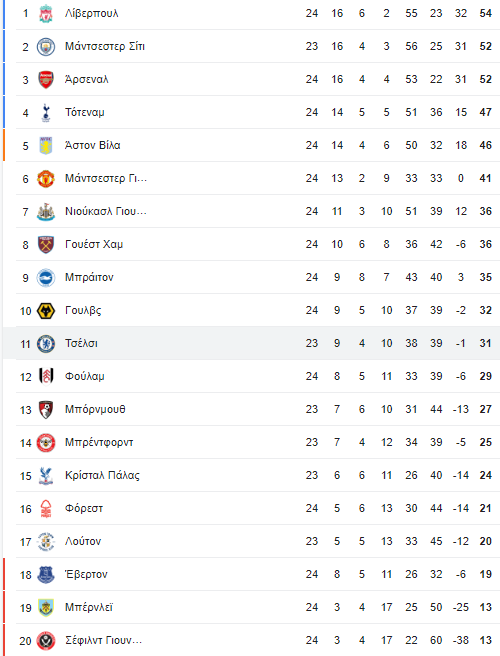
Task: Open the Φούλαμ team name link
Action: point(85,377)
